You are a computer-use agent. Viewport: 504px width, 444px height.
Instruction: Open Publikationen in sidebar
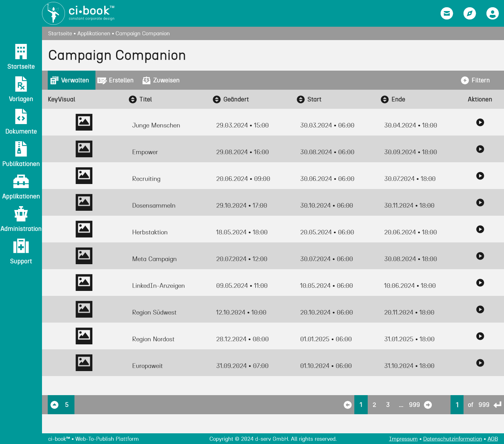21,154
